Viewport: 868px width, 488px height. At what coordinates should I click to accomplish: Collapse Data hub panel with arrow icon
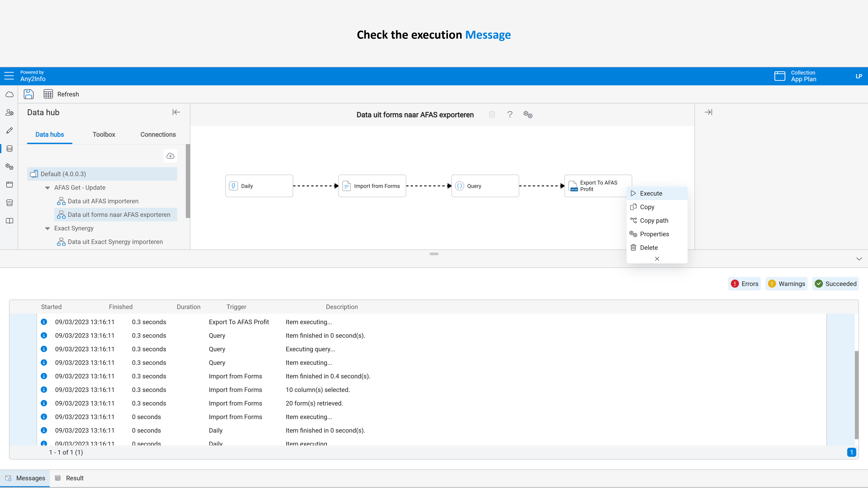coord(176,112)
